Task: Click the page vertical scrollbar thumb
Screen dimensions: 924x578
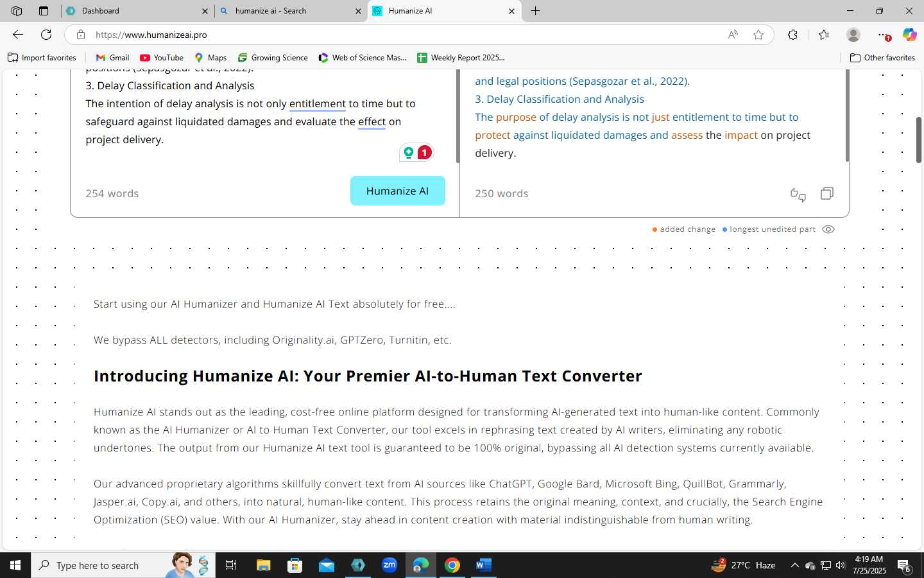Action: click(919, 140)
